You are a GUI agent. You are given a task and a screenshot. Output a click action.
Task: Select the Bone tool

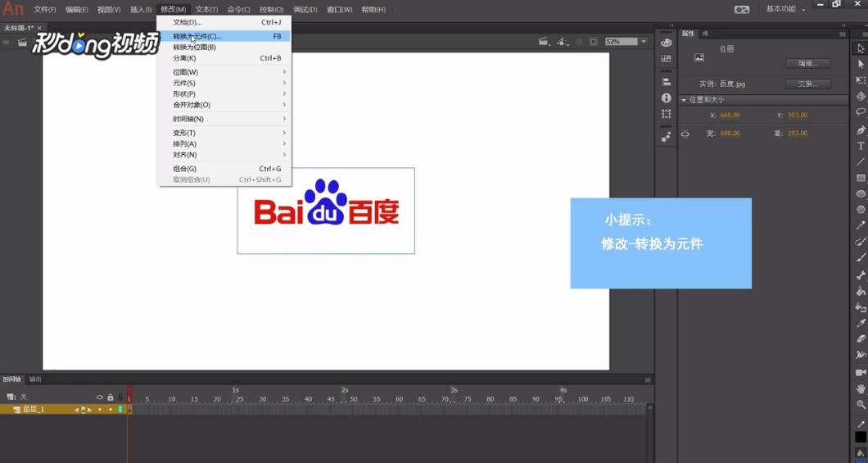pos(861,275)
